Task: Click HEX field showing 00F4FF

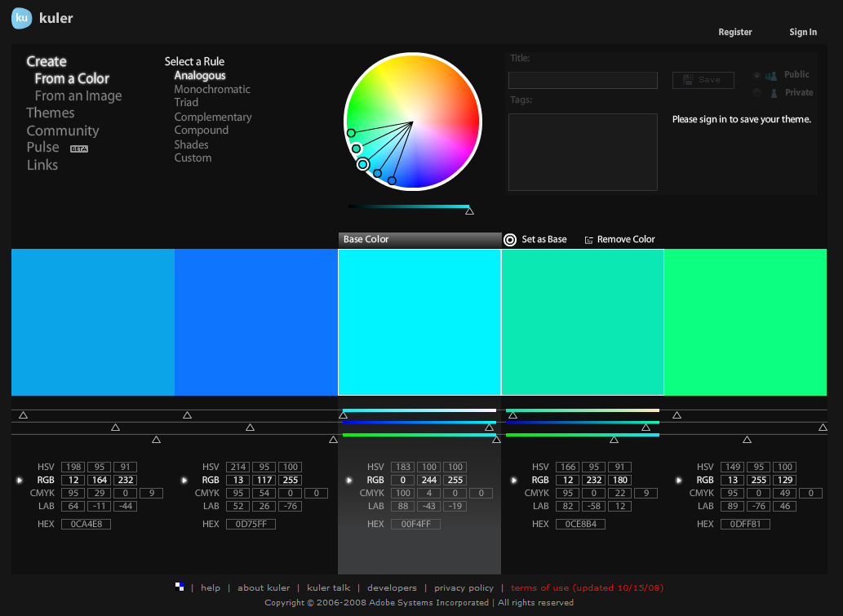Action: coord(415,524)
